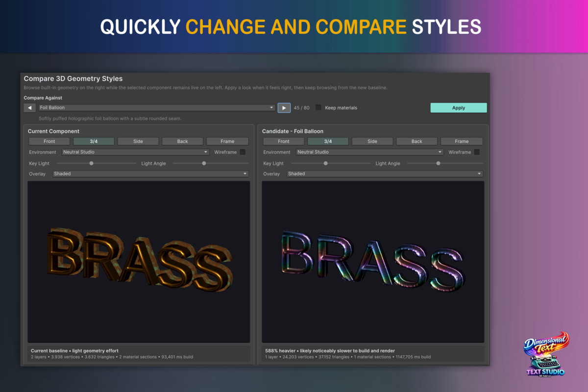
Task: Click the Dimensional Text Studio logo
Action: (545, 355)
